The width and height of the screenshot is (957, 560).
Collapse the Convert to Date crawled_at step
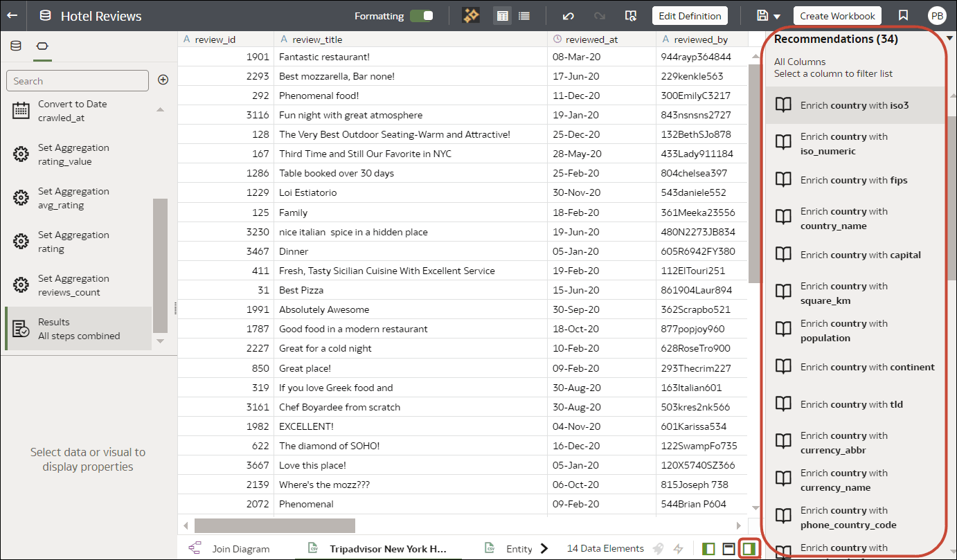[x=160, y=109]
